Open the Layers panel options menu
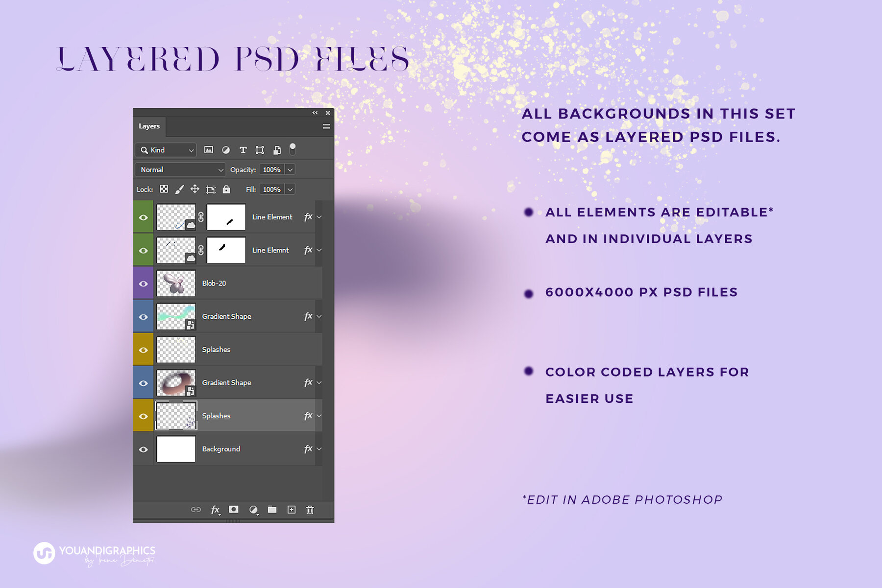 (x=326, y=127)
